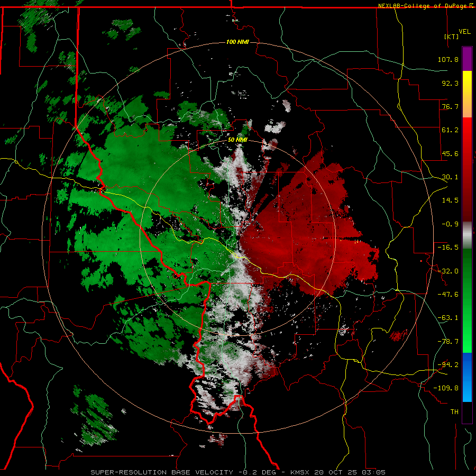Click the VEL legend title
476x476 pixels.
pos(464,32)
